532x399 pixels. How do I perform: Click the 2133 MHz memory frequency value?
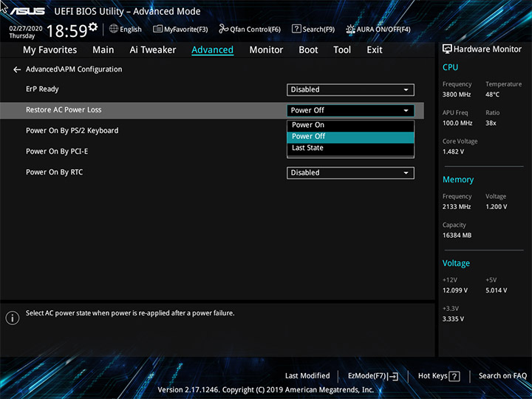click(457, 207)
